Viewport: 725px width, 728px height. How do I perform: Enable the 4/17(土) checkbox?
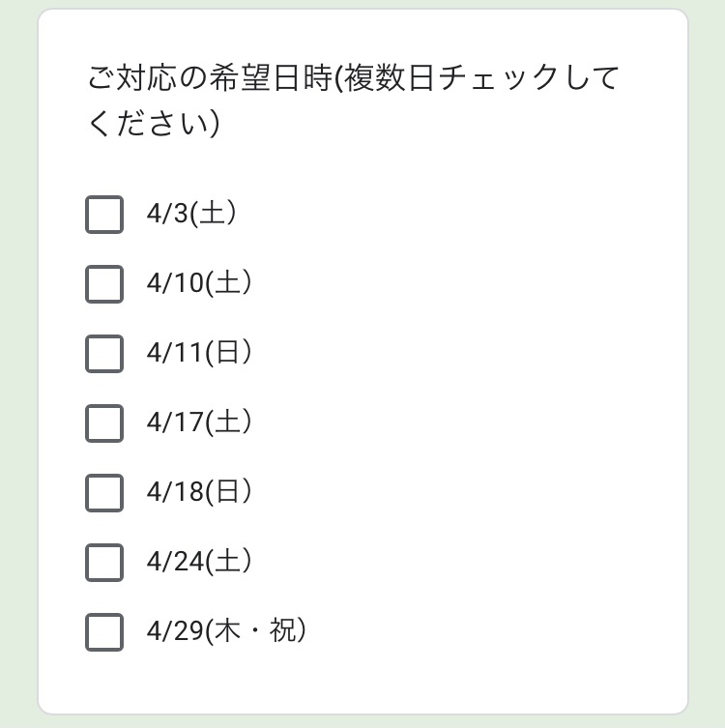pyautogui.click(x=104, y=423)
